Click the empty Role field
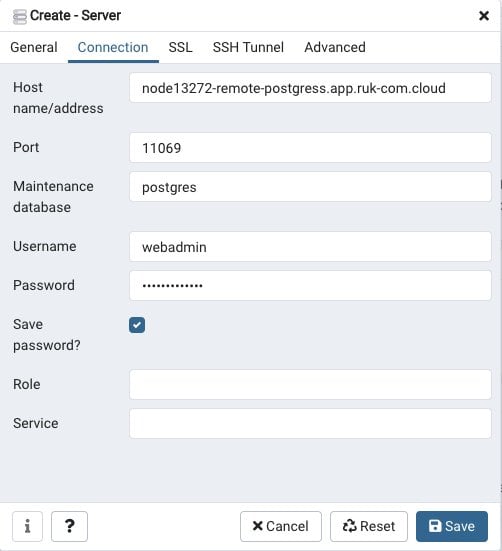Image resolution: width=502 pixels, height=551 pixels. tap(310, 384)
